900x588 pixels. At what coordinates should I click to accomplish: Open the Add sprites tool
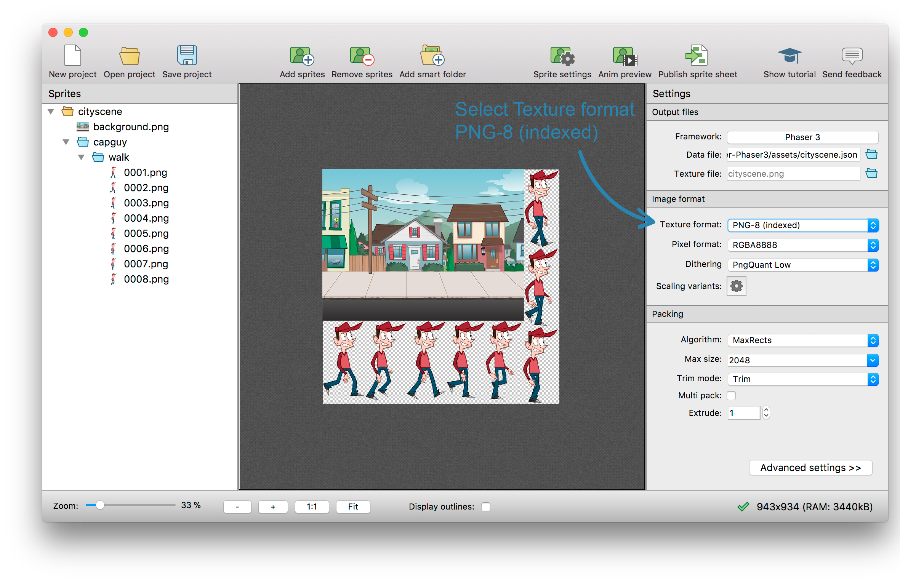302,60
